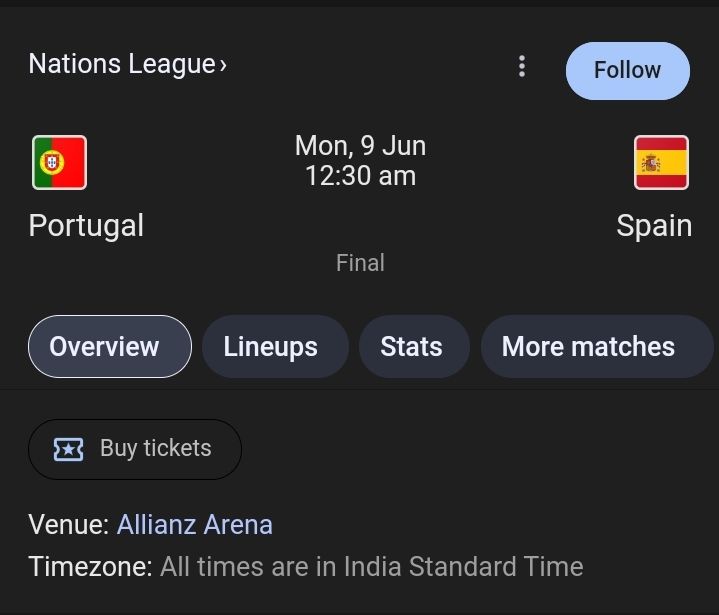Image resolution: width=719 pixels, height=615 pixels.
Task: Open the Allianz Arena venue link
Action: point(195,524)
